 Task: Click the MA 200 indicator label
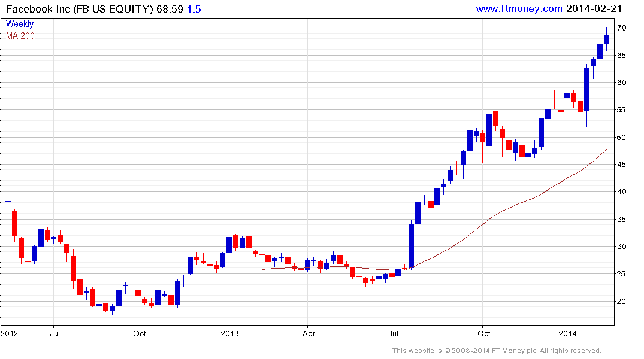20,36
